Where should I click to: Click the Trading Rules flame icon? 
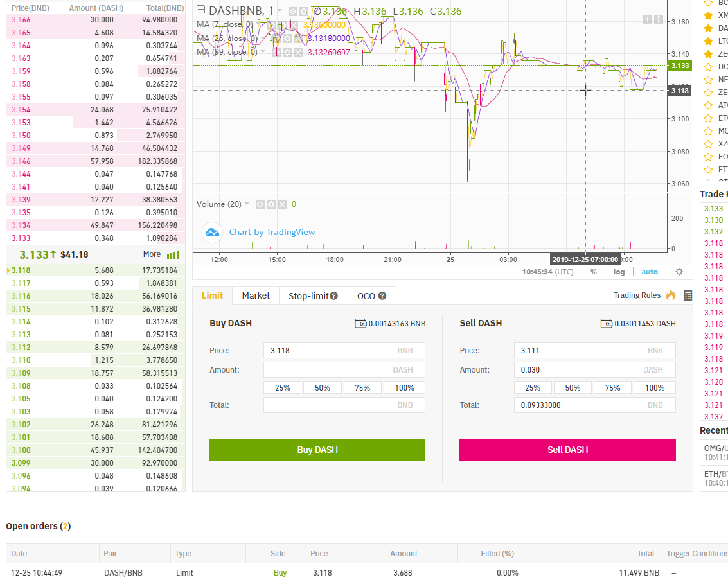[670, 295]
